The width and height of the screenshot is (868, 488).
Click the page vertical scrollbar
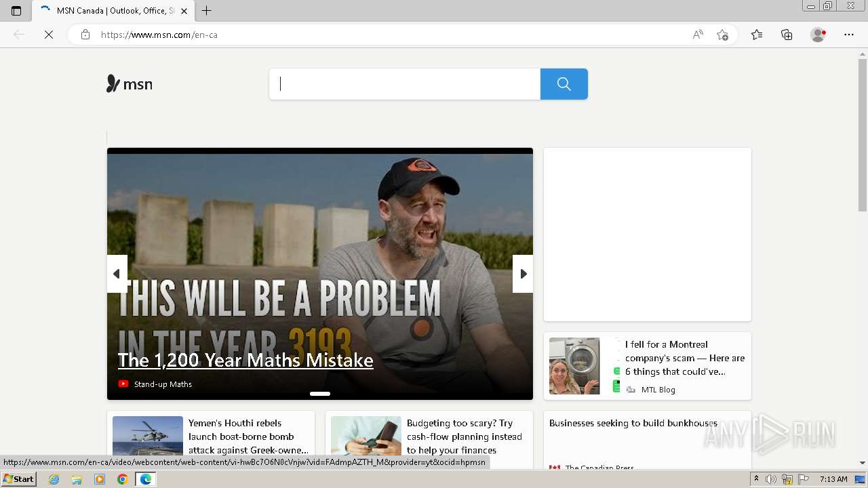pos(863,136)
